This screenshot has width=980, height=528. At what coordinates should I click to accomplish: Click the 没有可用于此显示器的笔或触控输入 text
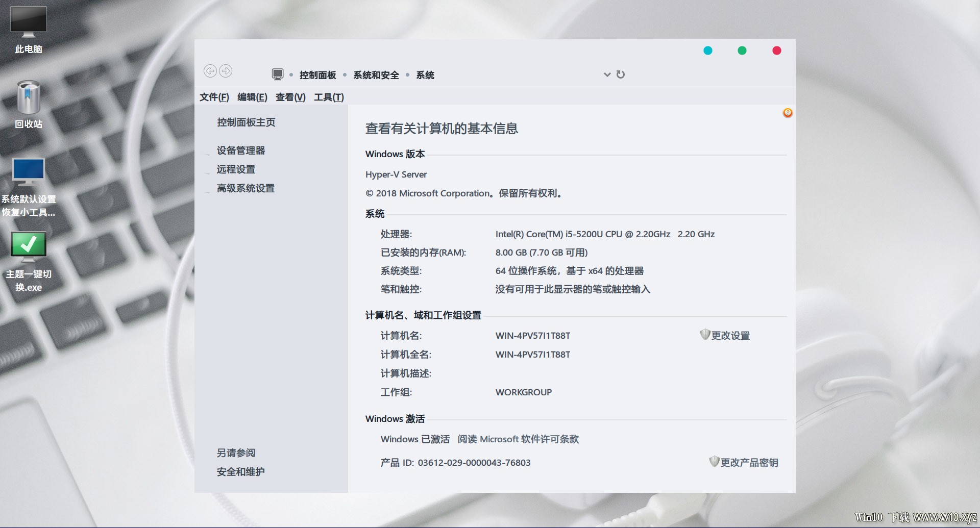(x=573, y=289)
